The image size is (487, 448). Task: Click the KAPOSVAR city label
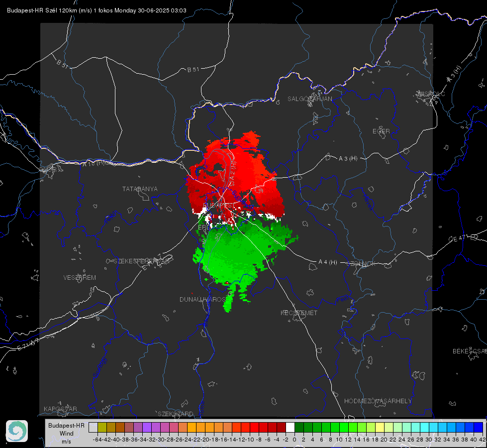click(60, 409)
